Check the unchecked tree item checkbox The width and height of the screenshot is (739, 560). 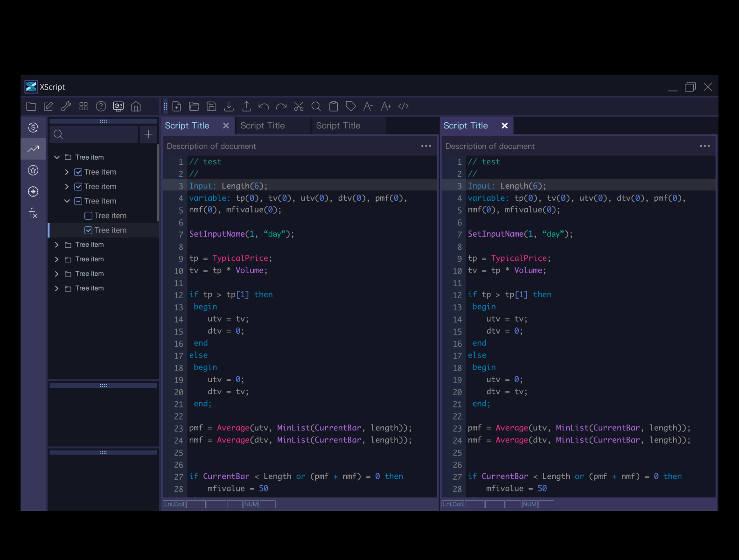point(88,216)
